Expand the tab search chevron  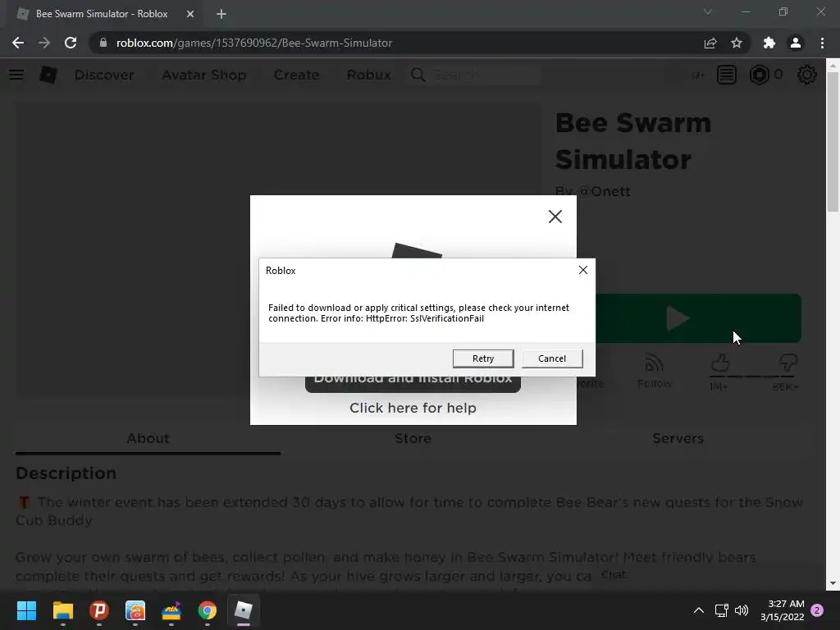click(708, 11)
